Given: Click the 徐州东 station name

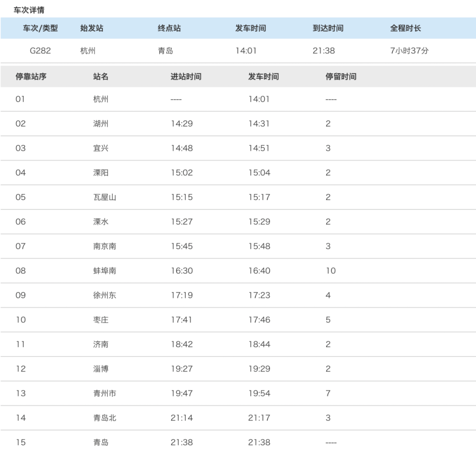Looking at the screenshot, I should pyautogui.click(x=104, y=295).
